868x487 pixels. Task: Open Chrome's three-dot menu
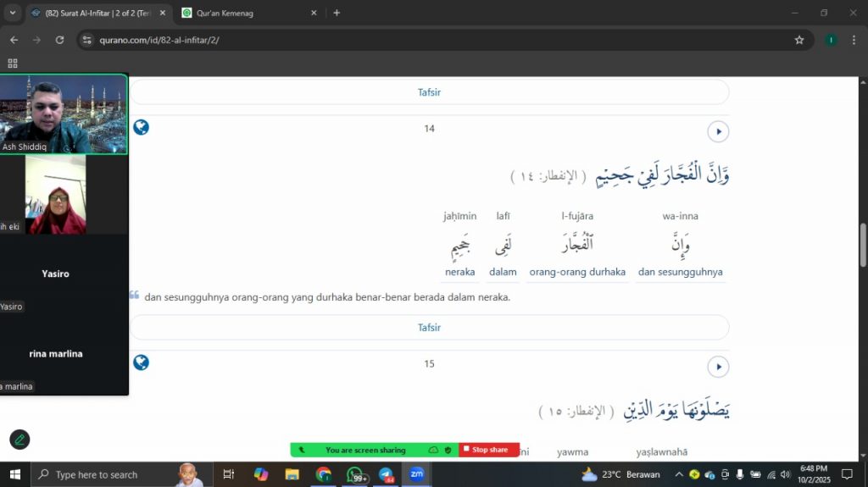coord(854,40)
